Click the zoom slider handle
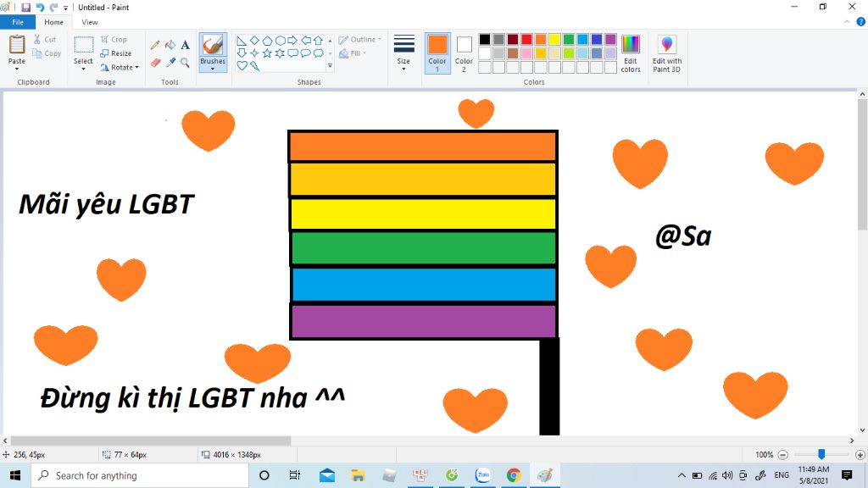 tap(821, 454)
